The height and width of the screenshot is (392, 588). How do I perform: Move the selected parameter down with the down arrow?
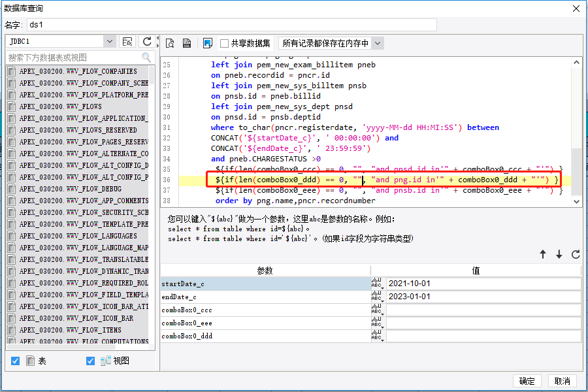559,254
